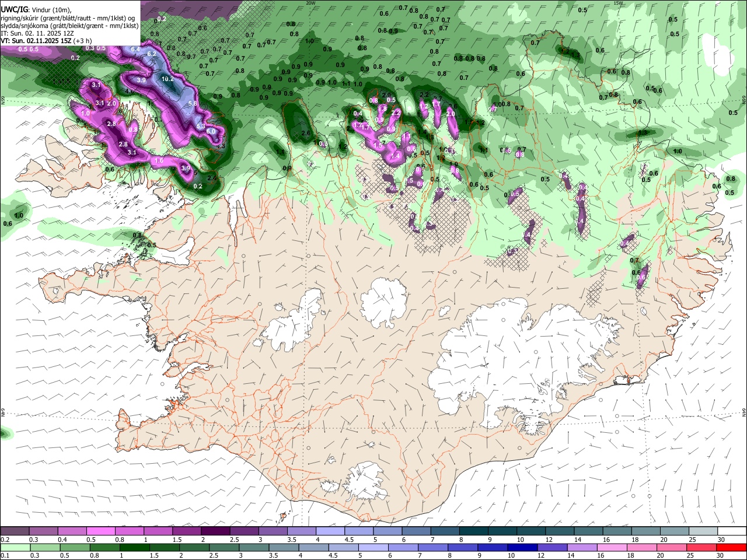
Task: Click the 6.4 value on the map
Action: (135, 49)
